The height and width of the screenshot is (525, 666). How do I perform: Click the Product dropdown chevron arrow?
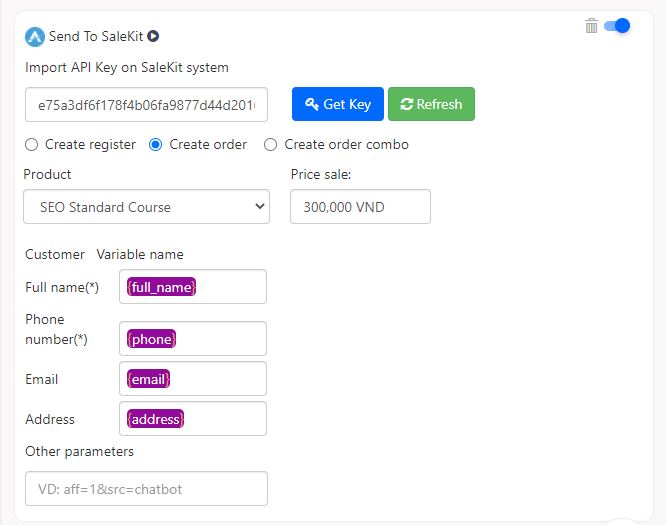pos(260,206)
